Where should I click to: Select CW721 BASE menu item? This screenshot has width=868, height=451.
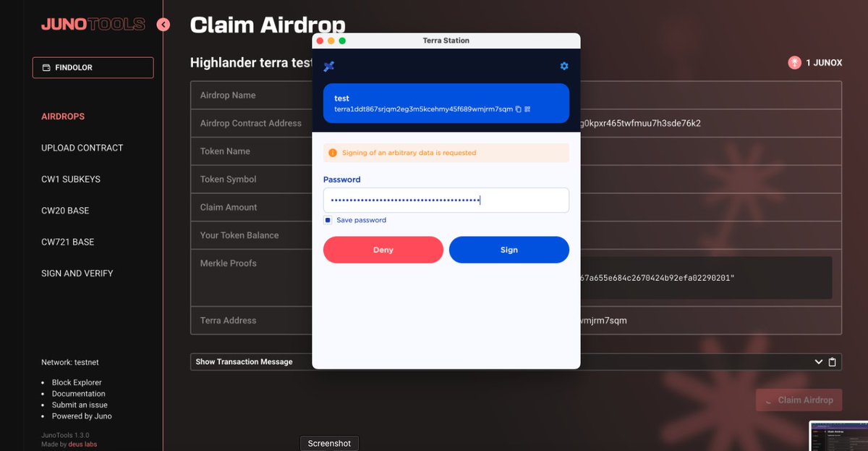pyautogui.click(x=68, y=242)
